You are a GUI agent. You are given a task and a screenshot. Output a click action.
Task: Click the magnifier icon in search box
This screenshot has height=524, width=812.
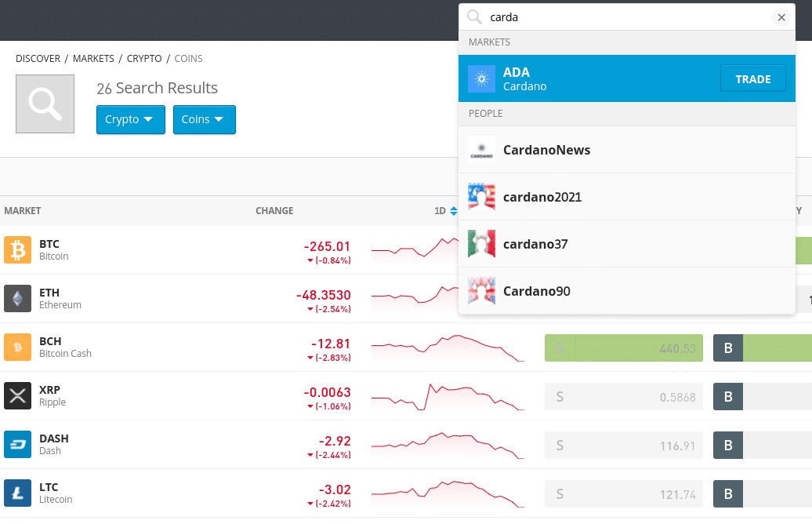point(474,17)
